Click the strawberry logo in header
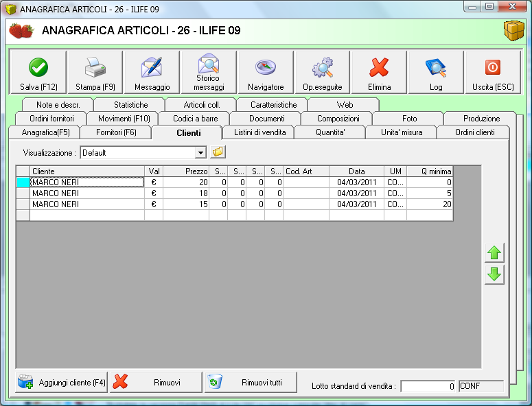This screenshot has height=406, width=532. [x=21, y=30]
